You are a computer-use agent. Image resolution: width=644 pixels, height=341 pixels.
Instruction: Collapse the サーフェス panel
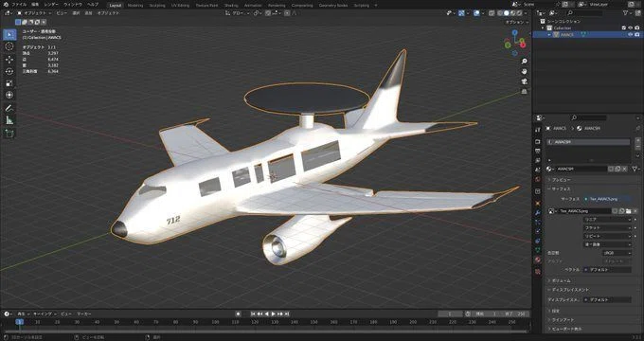(x=561, y=189)
